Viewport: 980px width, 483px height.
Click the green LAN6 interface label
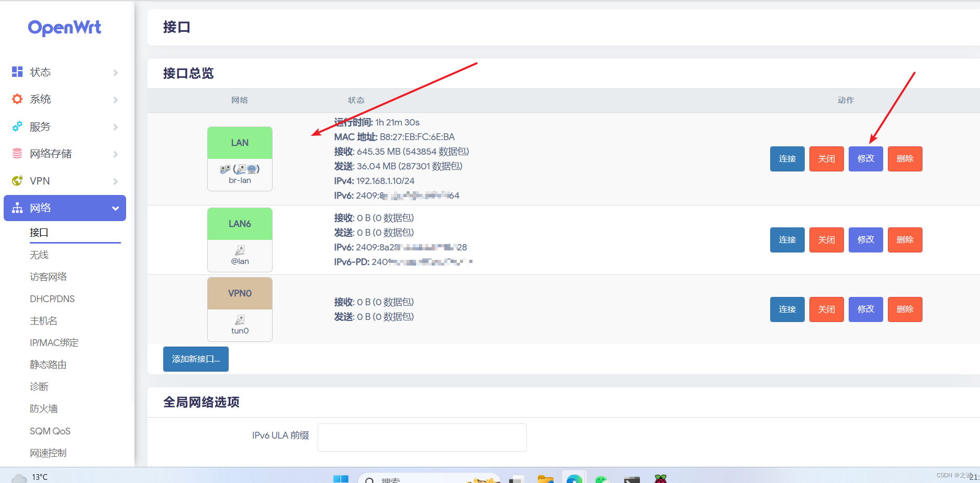(240, 224)
